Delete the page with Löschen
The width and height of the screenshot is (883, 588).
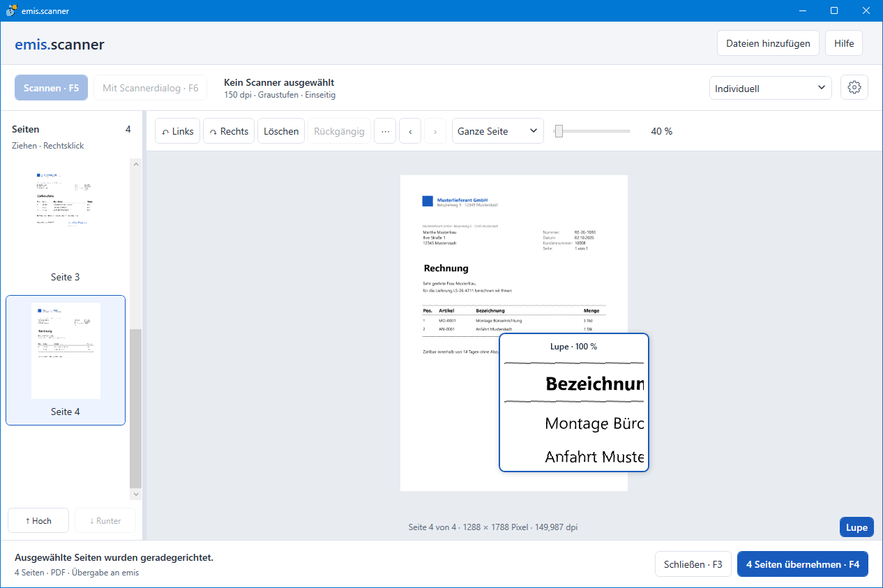(281, 131)
